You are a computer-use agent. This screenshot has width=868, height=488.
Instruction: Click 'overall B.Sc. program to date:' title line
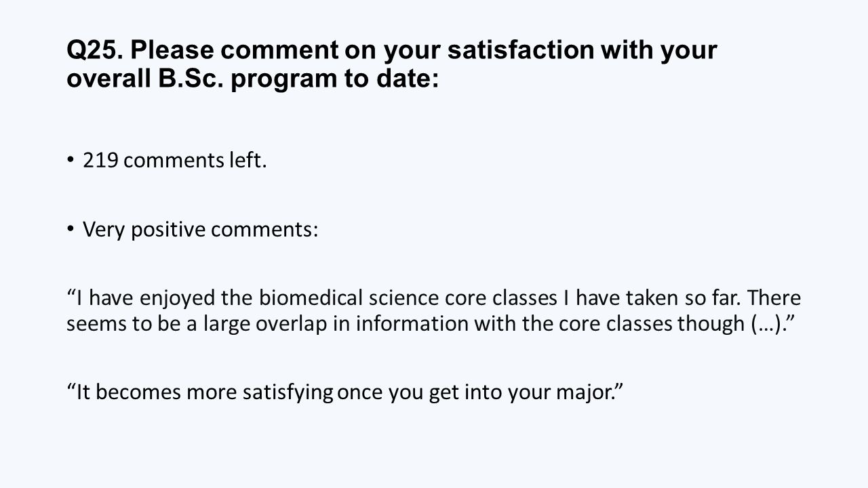(x=254, y=80)
